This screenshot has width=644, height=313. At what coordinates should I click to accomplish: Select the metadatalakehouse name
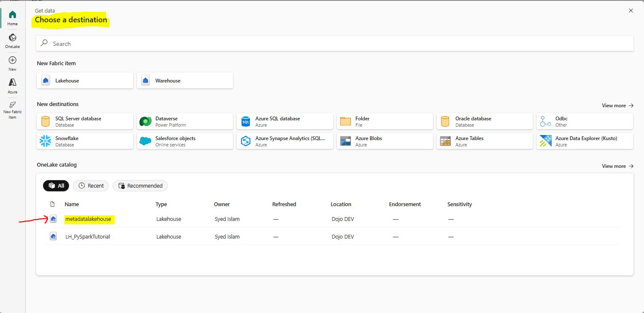pyautogui.click(x=88, y=219)
